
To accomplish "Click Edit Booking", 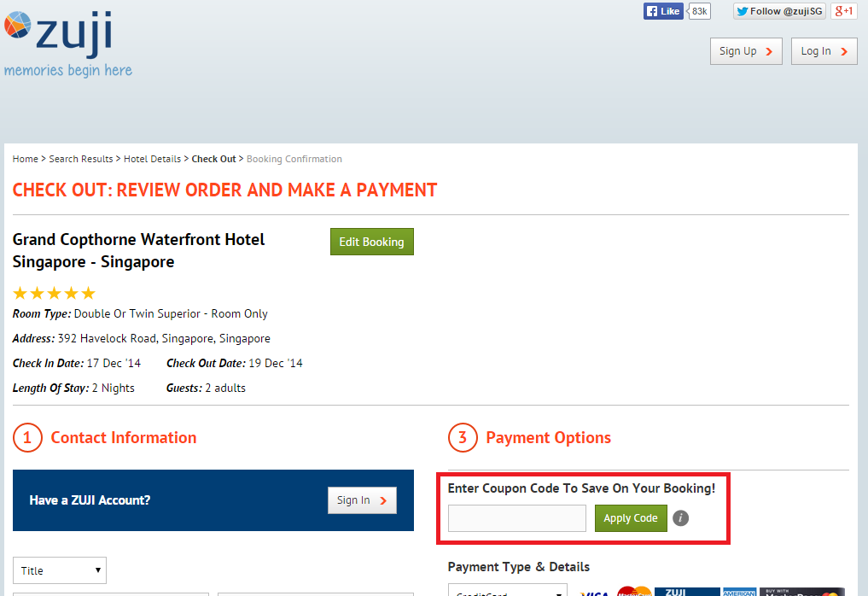I will point(372,242).
